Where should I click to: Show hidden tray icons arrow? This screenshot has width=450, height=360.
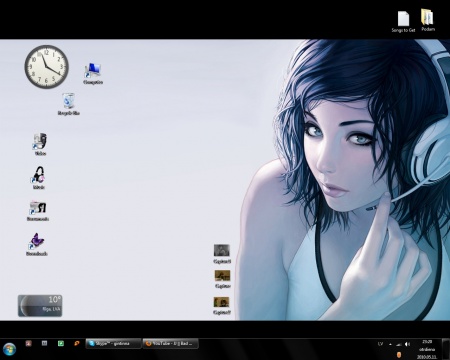click(x=390, y=344)
